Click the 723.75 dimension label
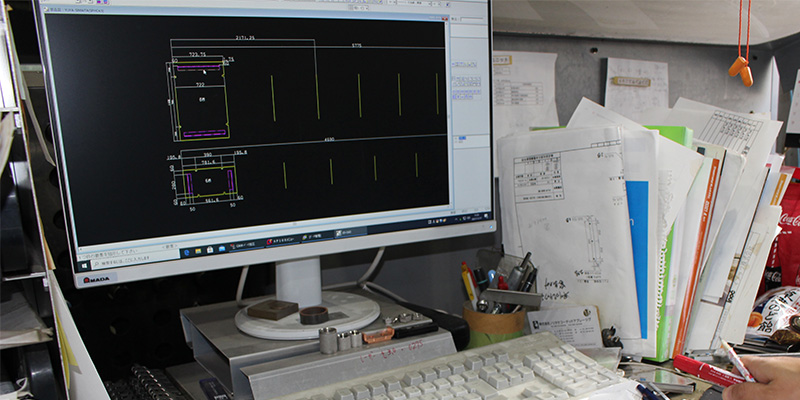 click(197, 53)
